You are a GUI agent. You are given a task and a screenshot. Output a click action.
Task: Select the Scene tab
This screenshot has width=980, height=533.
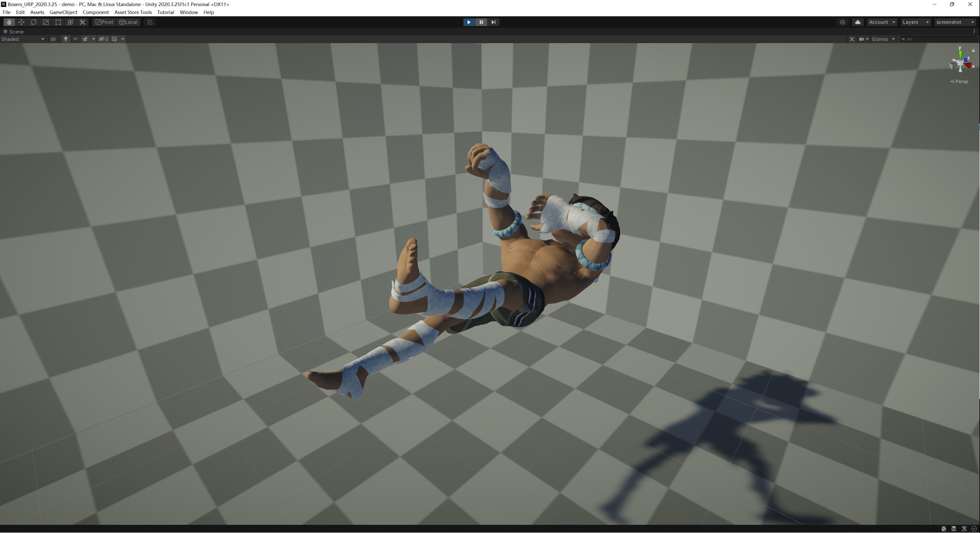click(x=14, y=32)
